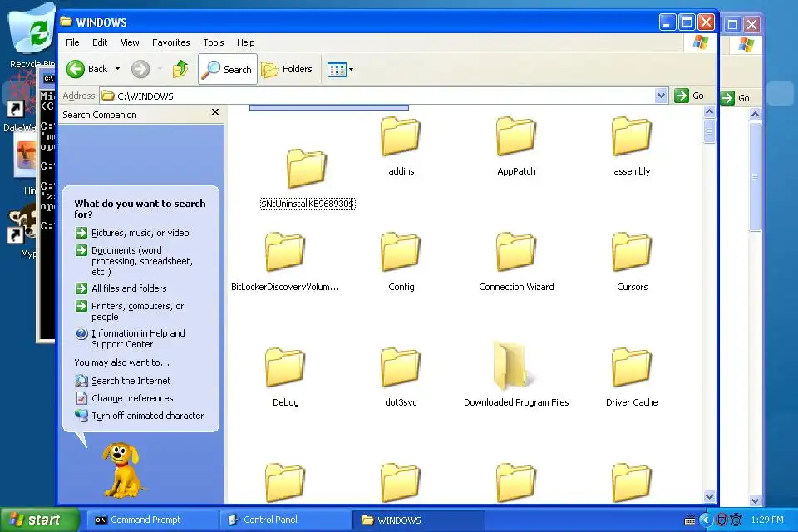This screenshot has height=532, width=798.
Task: Switch to Command Prompt taskbar button
Action: pyautogui.click(x=153, y=520)
